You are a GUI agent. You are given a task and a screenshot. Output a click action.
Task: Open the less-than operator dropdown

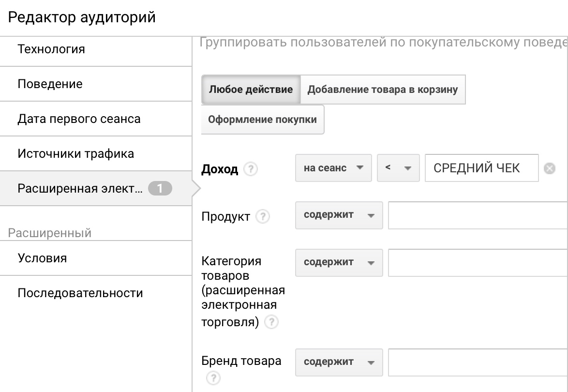398,168
